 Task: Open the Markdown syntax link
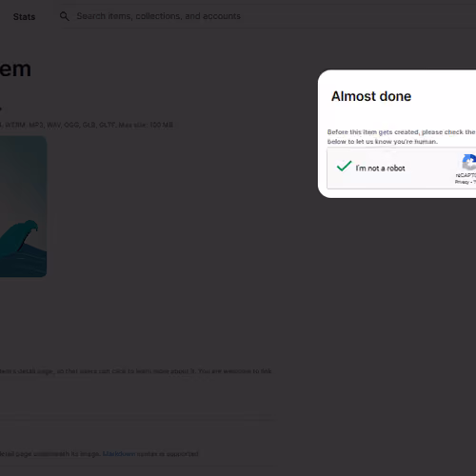119,454
